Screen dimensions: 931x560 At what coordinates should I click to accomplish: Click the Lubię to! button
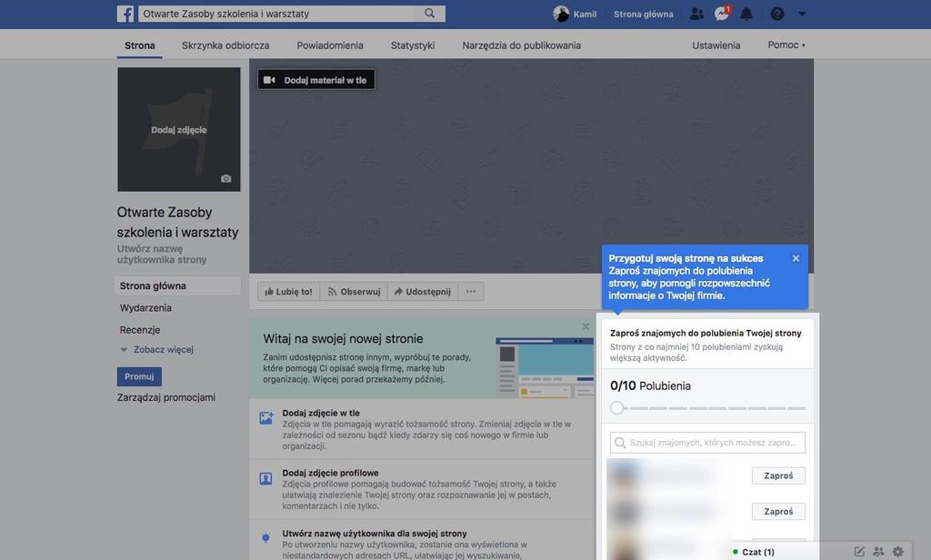coord(288,292)
